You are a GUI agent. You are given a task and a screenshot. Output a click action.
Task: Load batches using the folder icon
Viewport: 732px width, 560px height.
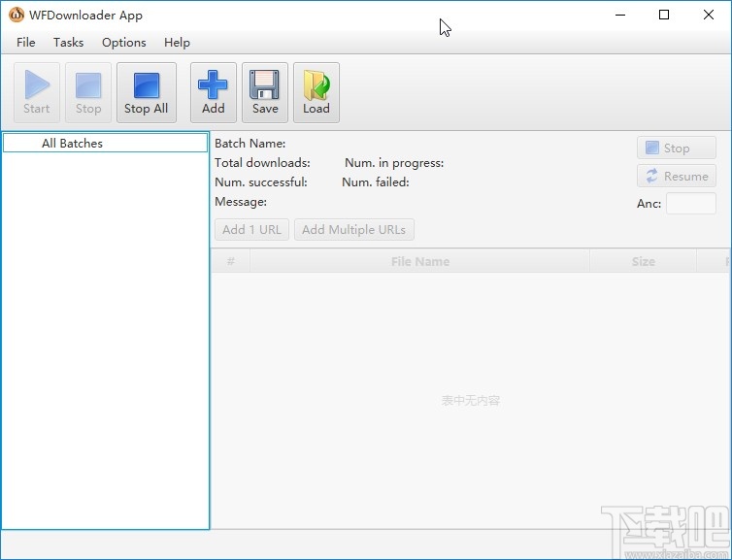(x=316, y=92)
